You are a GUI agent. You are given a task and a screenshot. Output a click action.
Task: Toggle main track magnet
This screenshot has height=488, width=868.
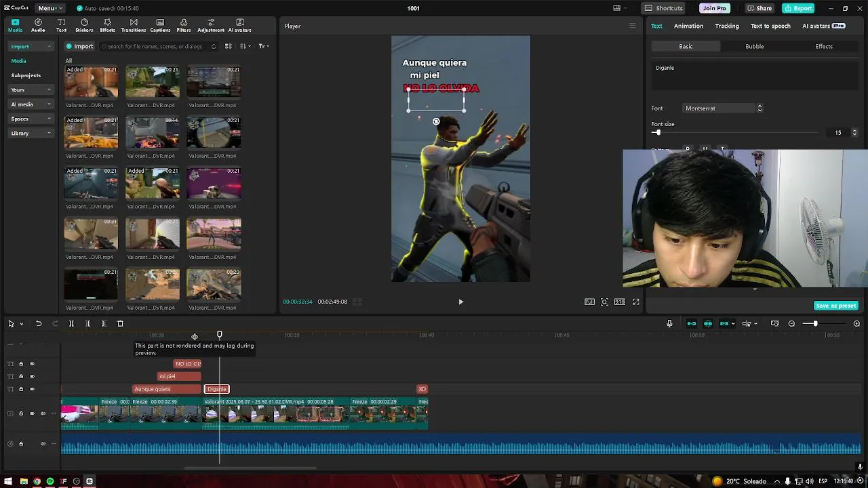point(692,324)
